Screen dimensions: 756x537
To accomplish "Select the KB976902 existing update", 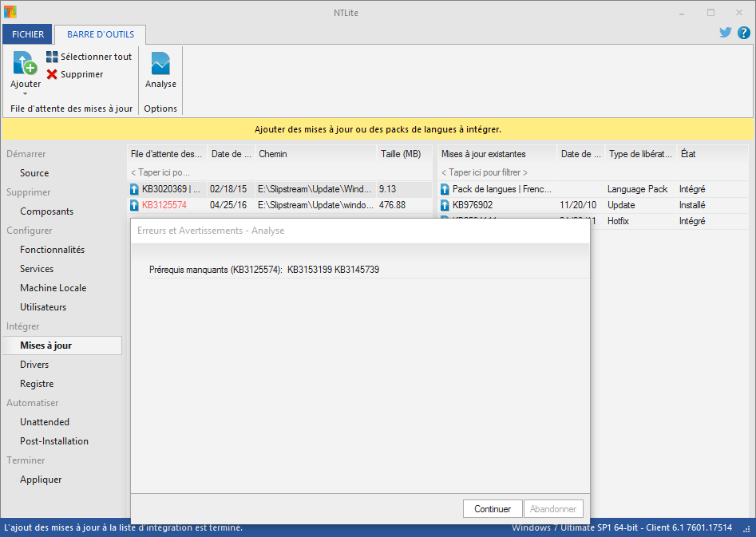I will [x=593, y=205].
